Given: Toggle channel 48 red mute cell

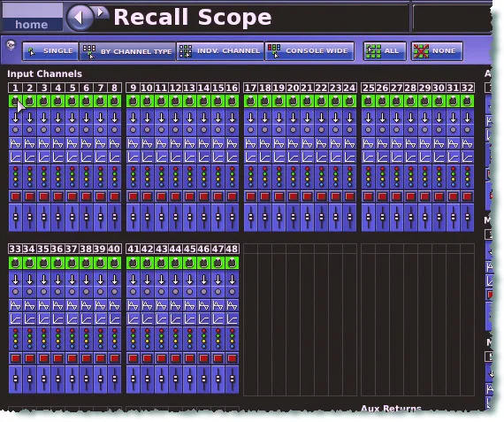Looking at the screenshot, I should pyautogui.click(x=232, y=358).
